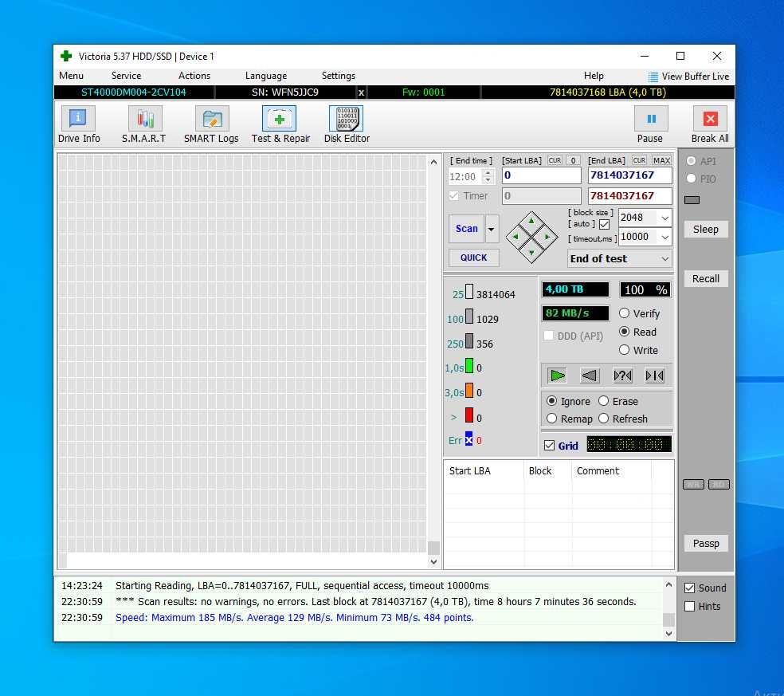
Task: Toggle the block size auto checkbox
Action: (x=604, y=224)
